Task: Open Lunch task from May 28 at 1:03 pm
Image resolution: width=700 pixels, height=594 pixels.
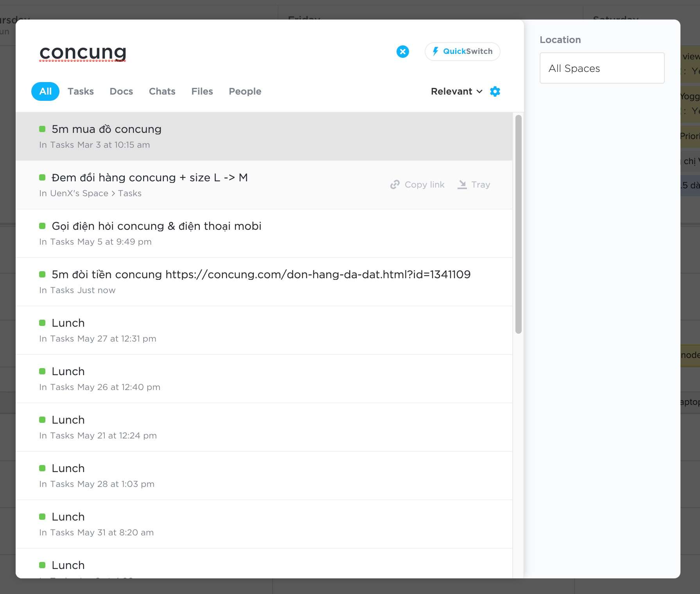Action: pos(264,476)
